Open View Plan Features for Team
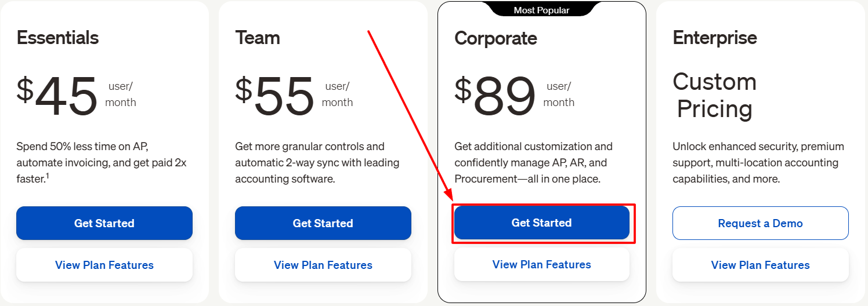This screenshot has height=306, width=868. coord(323,265)
